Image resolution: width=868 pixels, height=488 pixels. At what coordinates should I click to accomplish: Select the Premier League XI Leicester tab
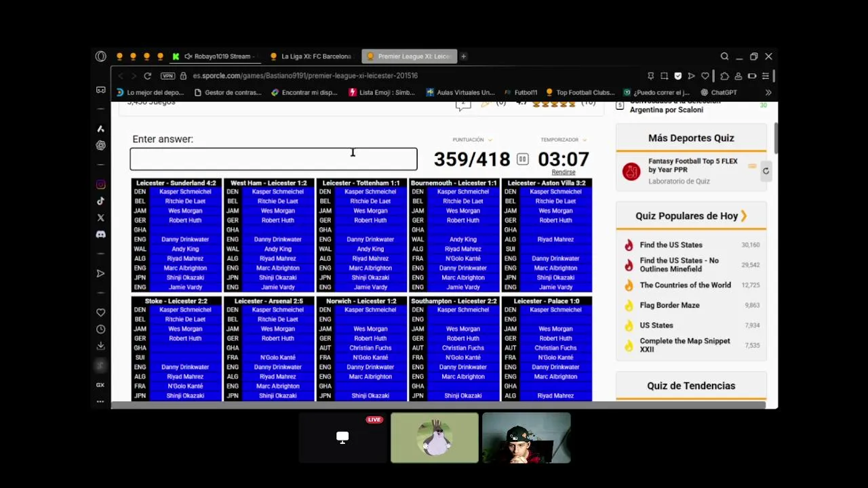point(409,56)
